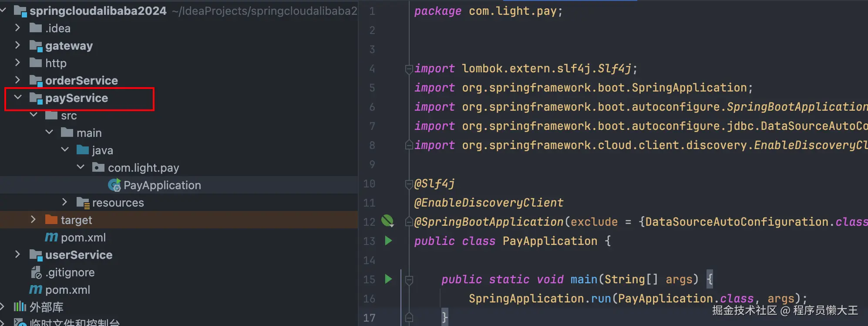Screen dimensions: 868x326
Task: Click the Maven icon of payService pom.xml
Action: 51,237
